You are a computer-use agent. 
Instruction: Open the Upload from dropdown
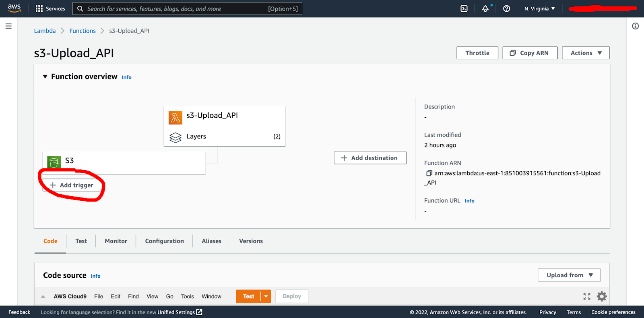pos(569,275)
